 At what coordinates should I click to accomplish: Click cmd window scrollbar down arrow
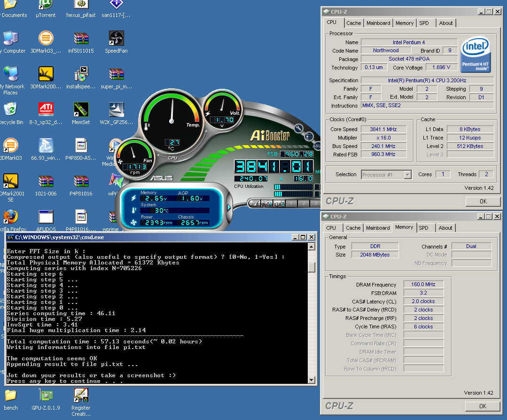pyautogui.click(x=312, y=380)
